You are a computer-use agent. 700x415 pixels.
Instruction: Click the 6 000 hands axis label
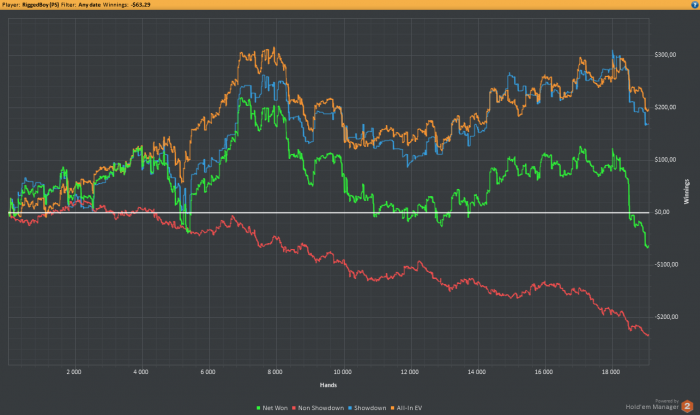(208, 372)
